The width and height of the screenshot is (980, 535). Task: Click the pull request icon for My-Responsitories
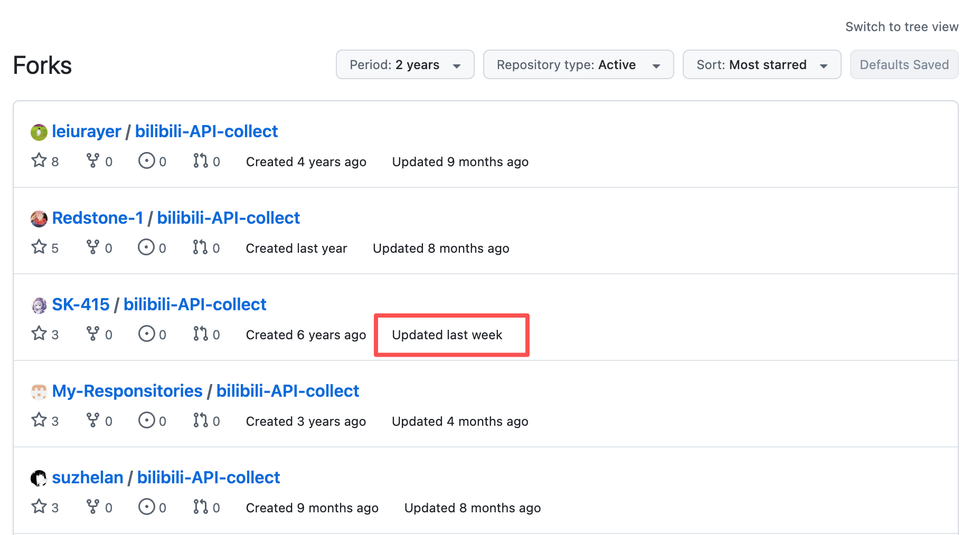coord(200,420)
